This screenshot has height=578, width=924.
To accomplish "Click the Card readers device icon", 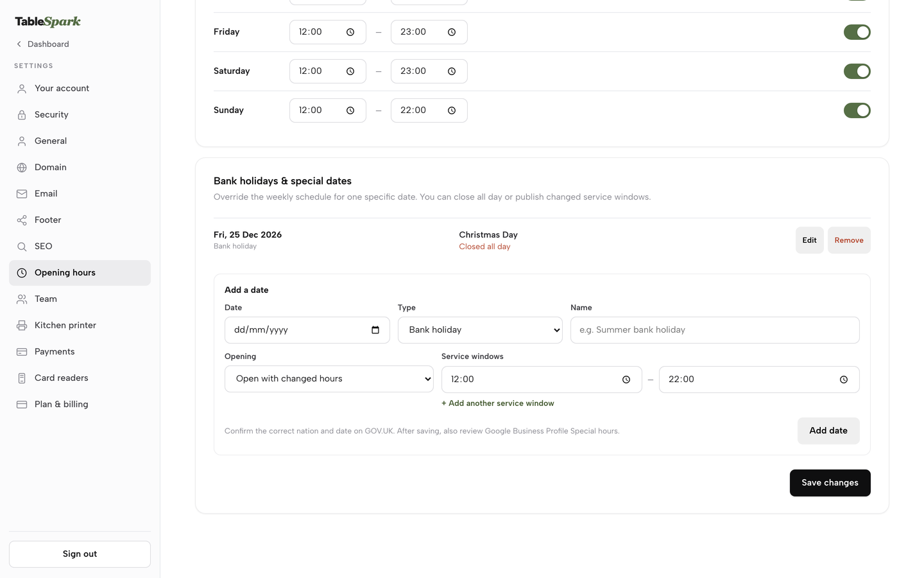I will [22, 378].
